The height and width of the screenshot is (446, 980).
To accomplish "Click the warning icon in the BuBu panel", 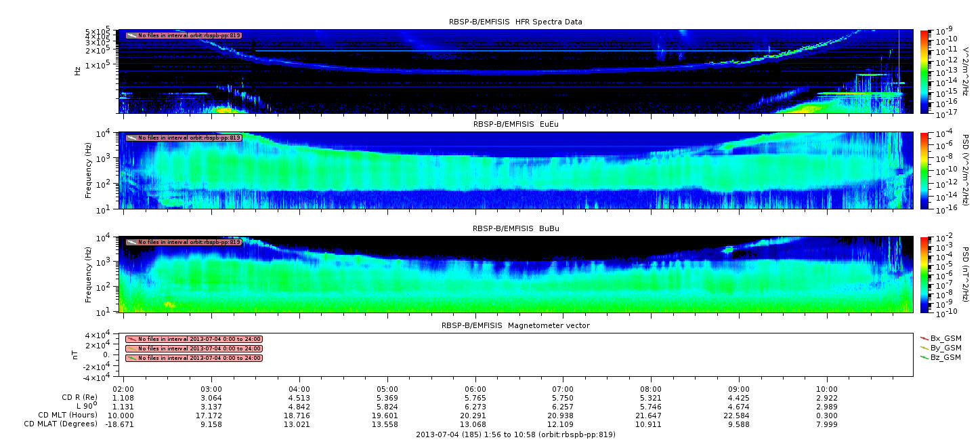I will tap(131, 242).
